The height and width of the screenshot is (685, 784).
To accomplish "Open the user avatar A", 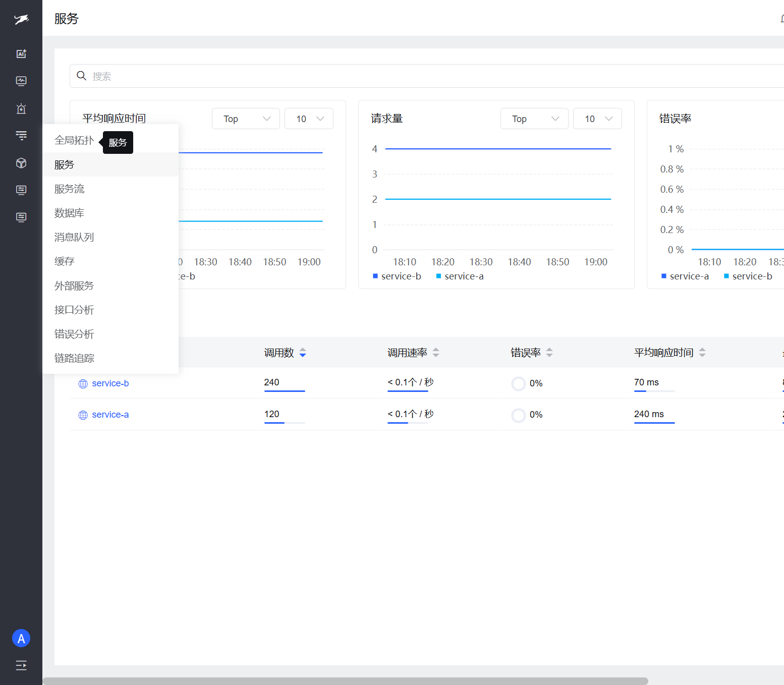I will tap(21, 639).
